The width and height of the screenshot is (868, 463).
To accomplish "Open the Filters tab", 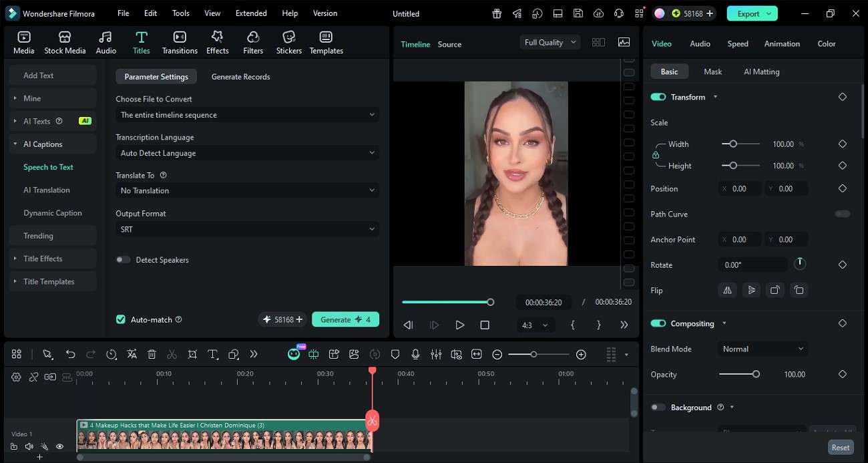I will [253, 43].
